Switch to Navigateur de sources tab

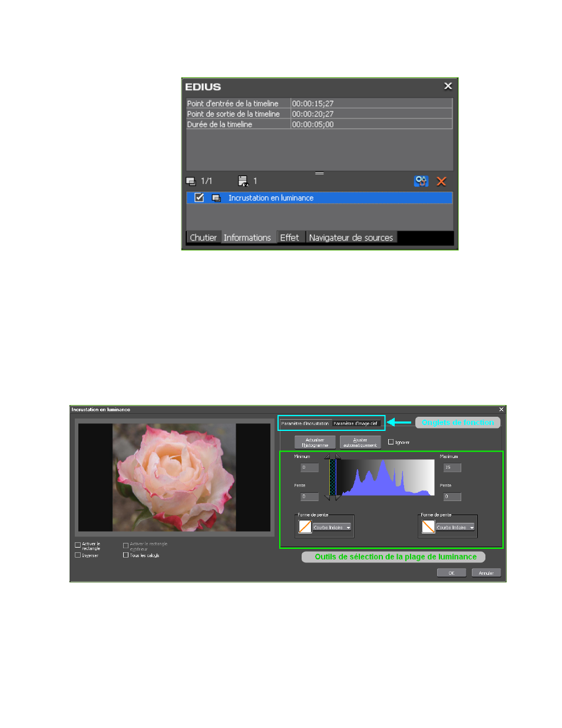pos(351,238)
